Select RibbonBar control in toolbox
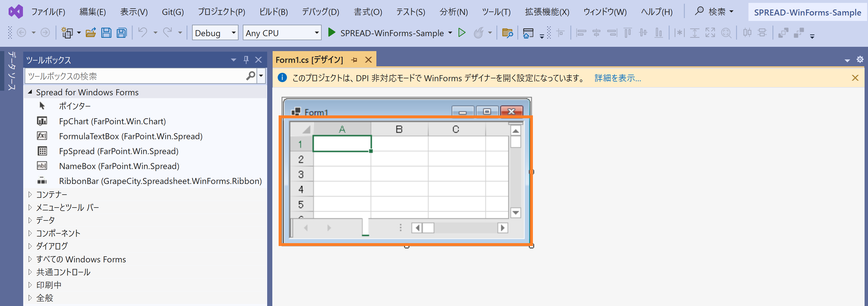The image size is (868, 306). (161, 181)
